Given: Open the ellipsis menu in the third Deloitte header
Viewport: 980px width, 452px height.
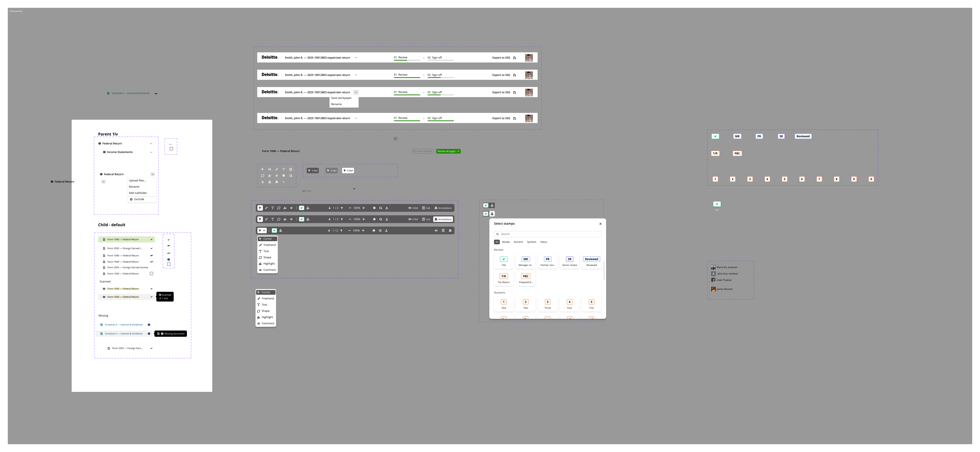Looking at the screenshot, I should 356,92.
